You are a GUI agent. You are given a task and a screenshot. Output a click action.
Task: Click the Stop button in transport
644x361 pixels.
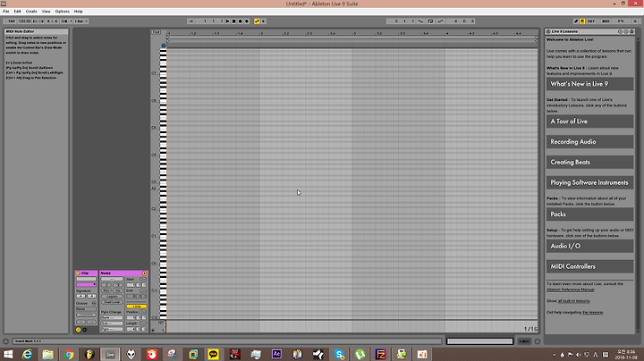[x=233, y=21]
